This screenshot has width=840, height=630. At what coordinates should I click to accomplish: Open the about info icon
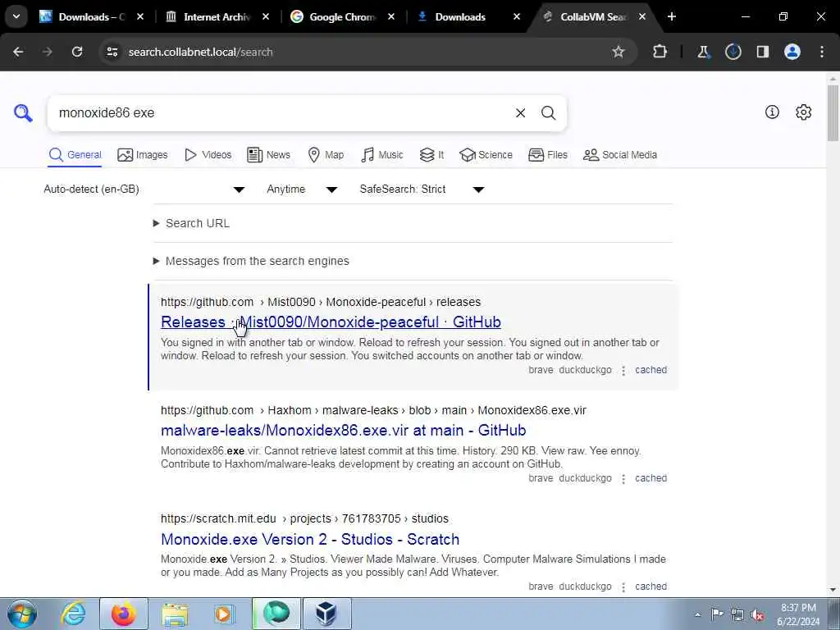pyautogui.click(x=772, y=112)
